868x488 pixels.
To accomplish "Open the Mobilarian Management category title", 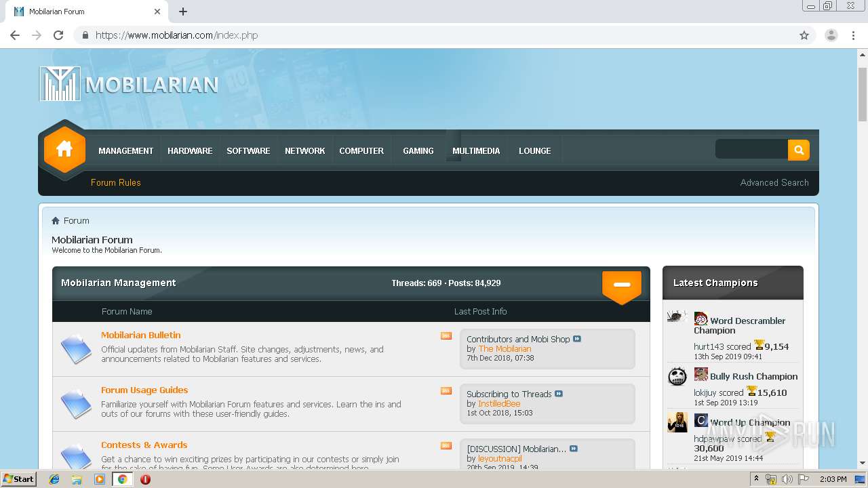I will pos(119,283).
